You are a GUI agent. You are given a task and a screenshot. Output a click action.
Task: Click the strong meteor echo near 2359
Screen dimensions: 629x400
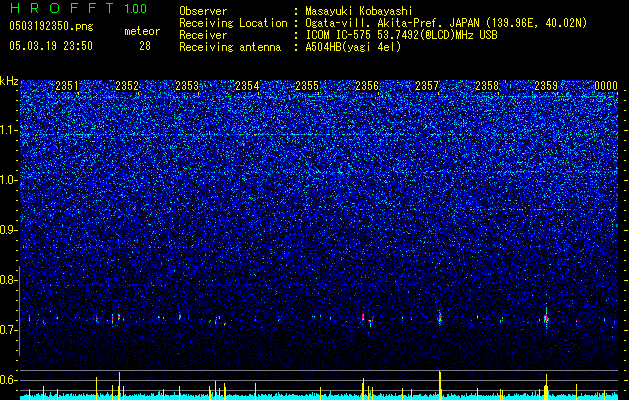tap(546, 318)
